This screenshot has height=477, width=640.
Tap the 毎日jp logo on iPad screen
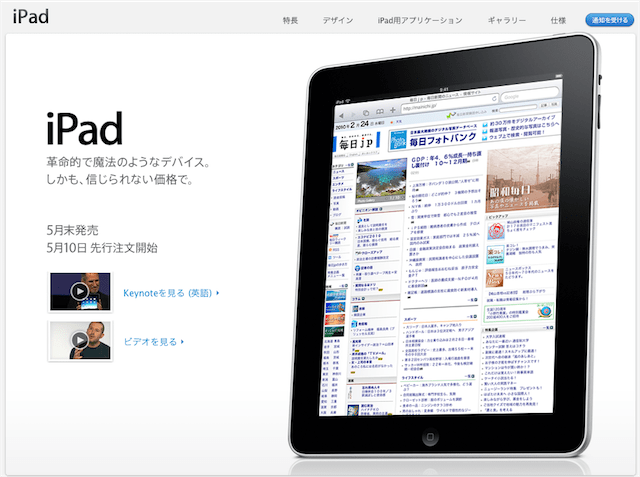(357, 142)
